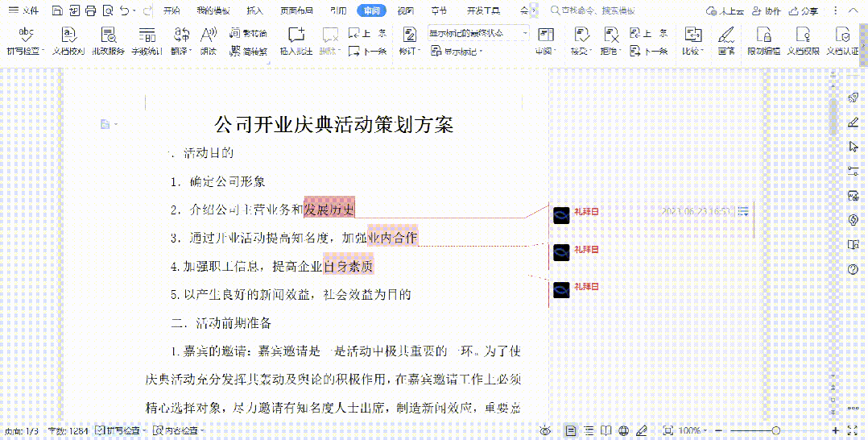868x440 pixels.
Task: Click the highlighted text 发展历史
Action: 329,210
